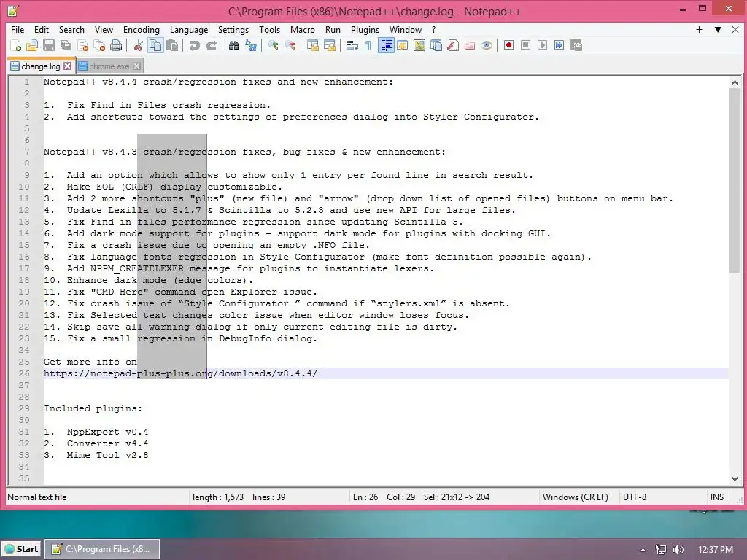This screenshot has width=747, height=560.
Task: Open the Settings menu
Action: pyautogui.click(x=233, y=29)
